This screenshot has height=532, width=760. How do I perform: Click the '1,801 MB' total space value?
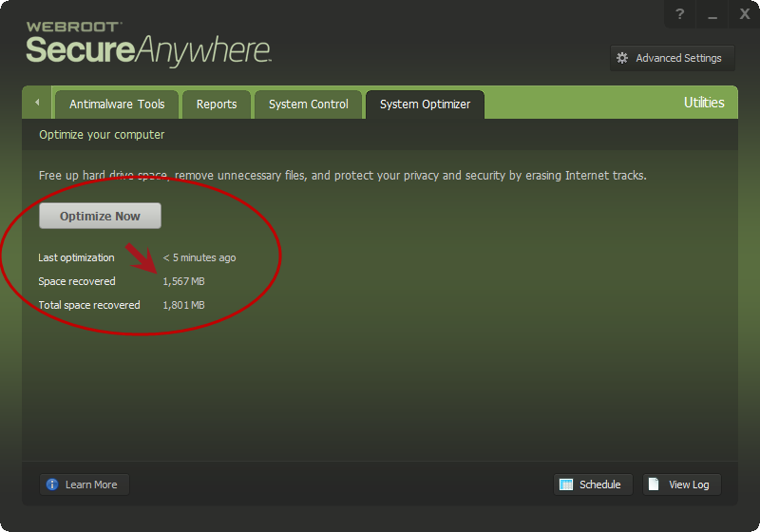pyautogui.click(x=183, y=305)
